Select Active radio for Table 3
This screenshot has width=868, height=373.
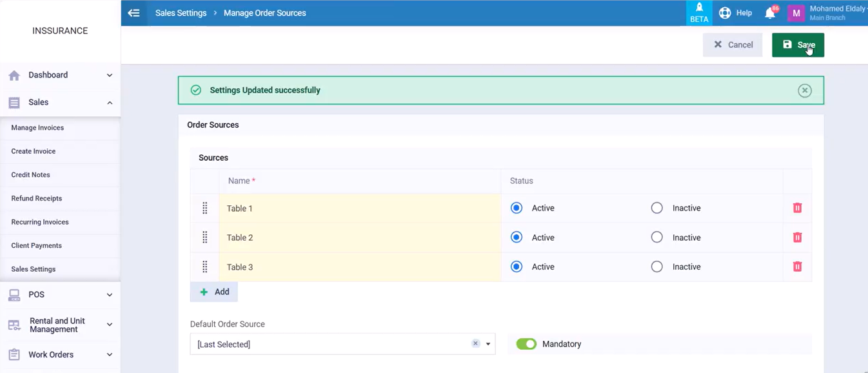point(517,267)
